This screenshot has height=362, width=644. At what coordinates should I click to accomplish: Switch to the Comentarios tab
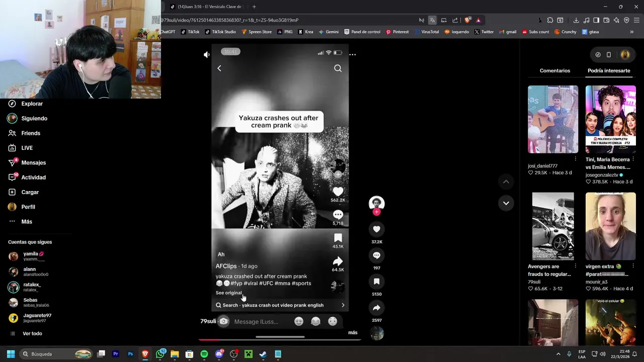(555, 71)
